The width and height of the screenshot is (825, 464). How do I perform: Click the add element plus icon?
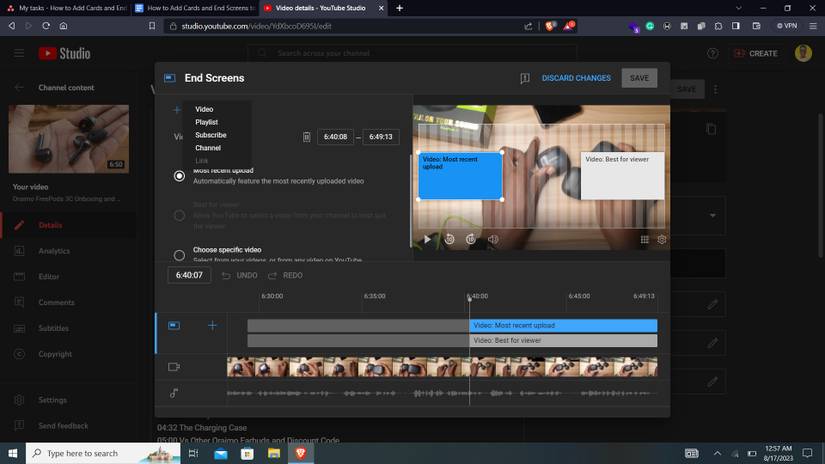tap(177, 109)
